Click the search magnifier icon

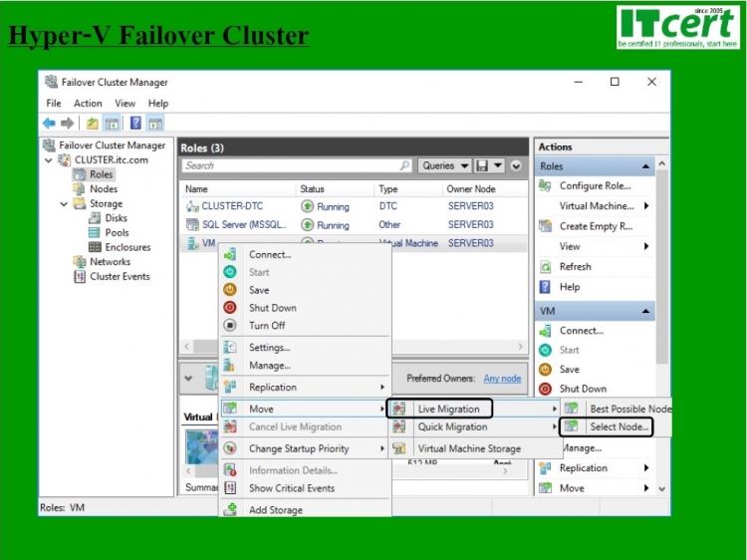[404, 165]
